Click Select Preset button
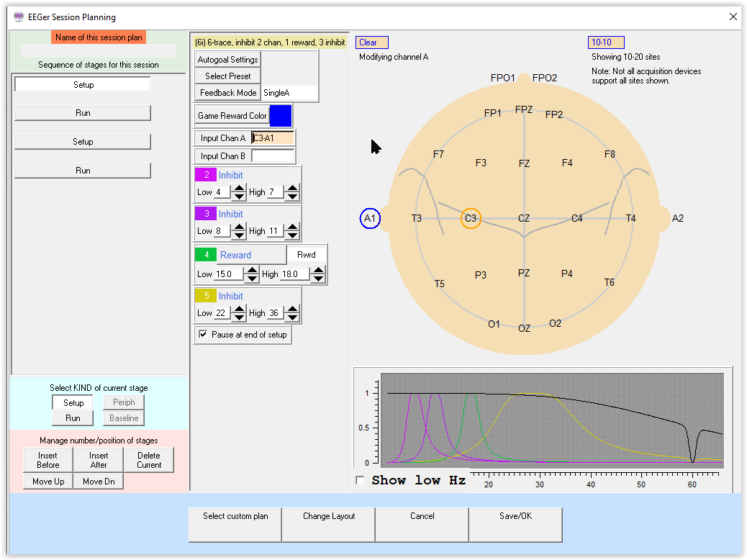This screenshot has height=560, width=747. 227,76
